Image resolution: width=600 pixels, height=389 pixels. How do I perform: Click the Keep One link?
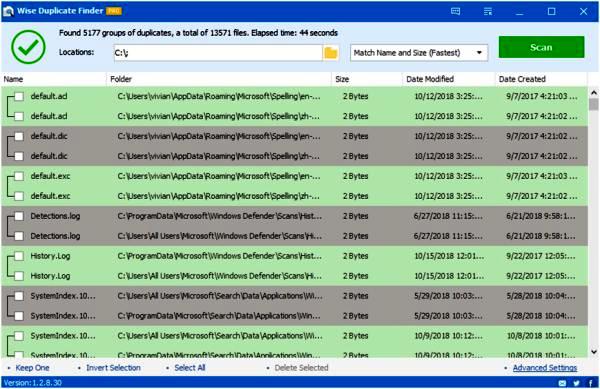tap(32, 368)
